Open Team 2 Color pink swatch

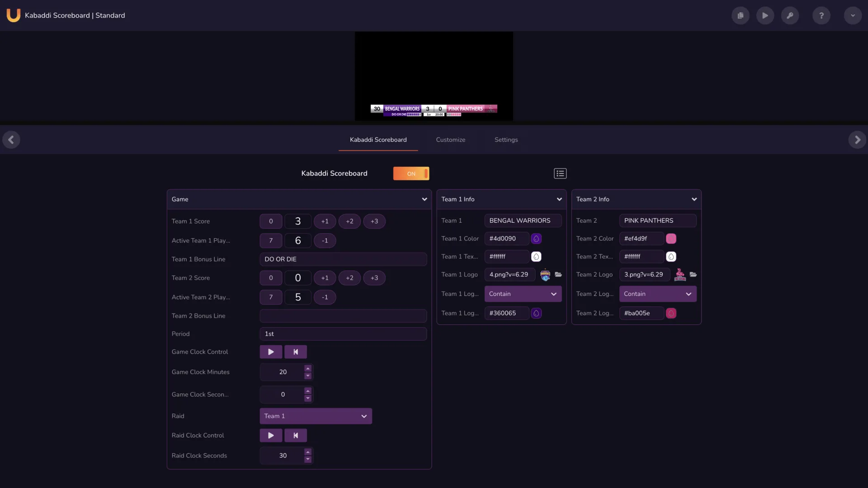[x=671, y=239]
